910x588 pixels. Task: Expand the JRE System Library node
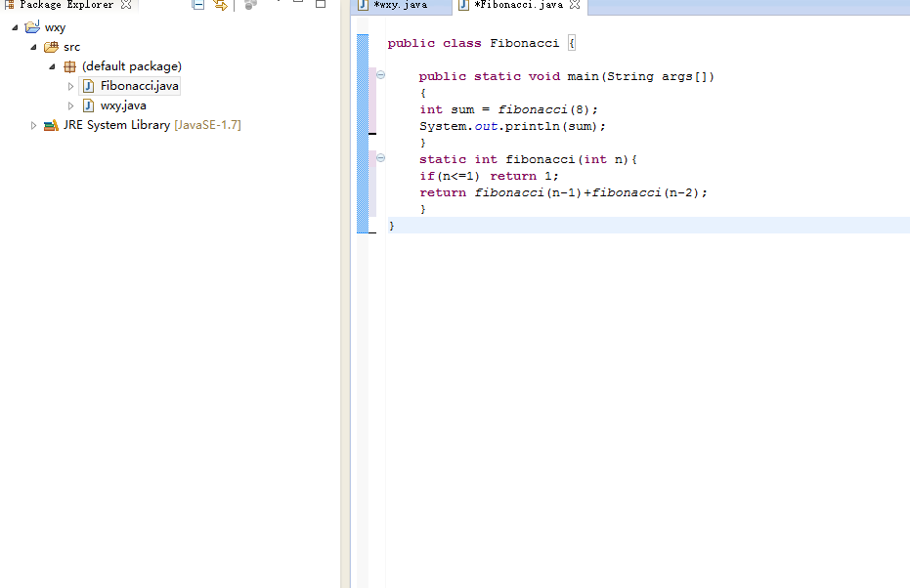(33, 125)
